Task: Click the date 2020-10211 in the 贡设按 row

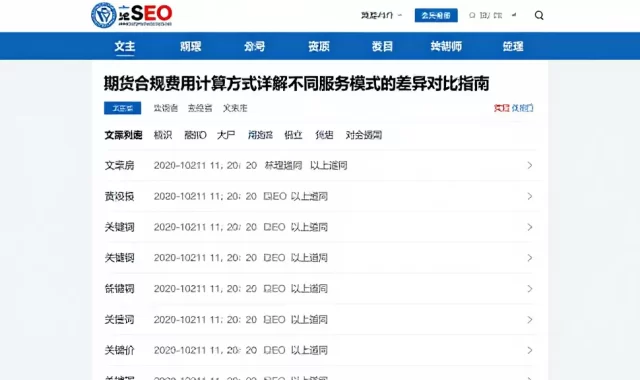Action: pyautogui.click(x=180, y=196)
